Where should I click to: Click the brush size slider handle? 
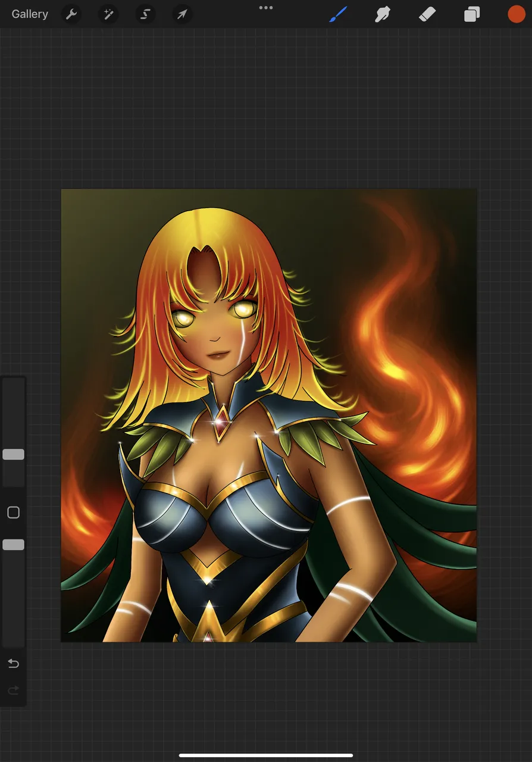click(x=13, y=454)
